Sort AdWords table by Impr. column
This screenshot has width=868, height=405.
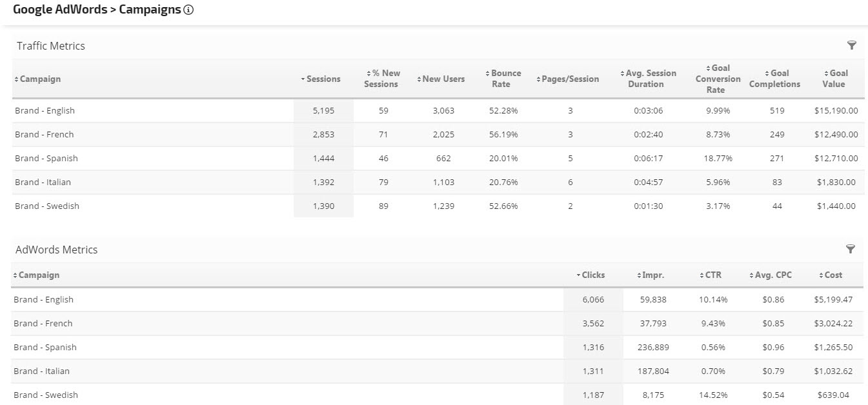[652, 275]
